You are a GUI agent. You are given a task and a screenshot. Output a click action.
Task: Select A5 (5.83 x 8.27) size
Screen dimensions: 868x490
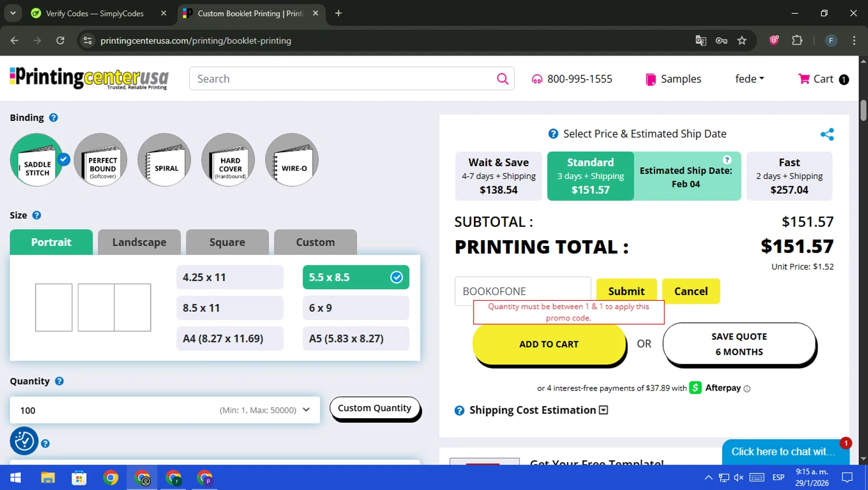pyautogui.click(x=356, y=338)
